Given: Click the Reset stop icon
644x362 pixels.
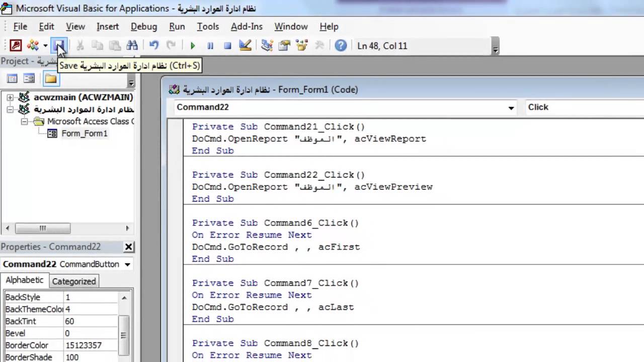Looking at the screenshot, I should tap(227, 46).
